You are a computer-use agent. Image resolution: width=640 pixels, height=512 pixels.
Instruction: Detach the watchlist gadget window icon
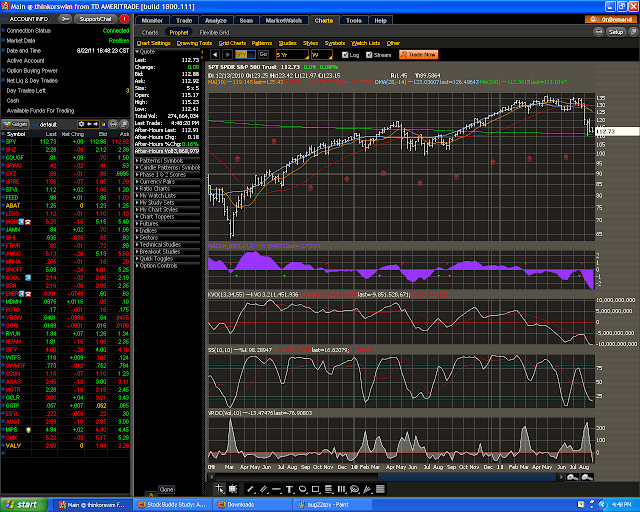(124, 124)
